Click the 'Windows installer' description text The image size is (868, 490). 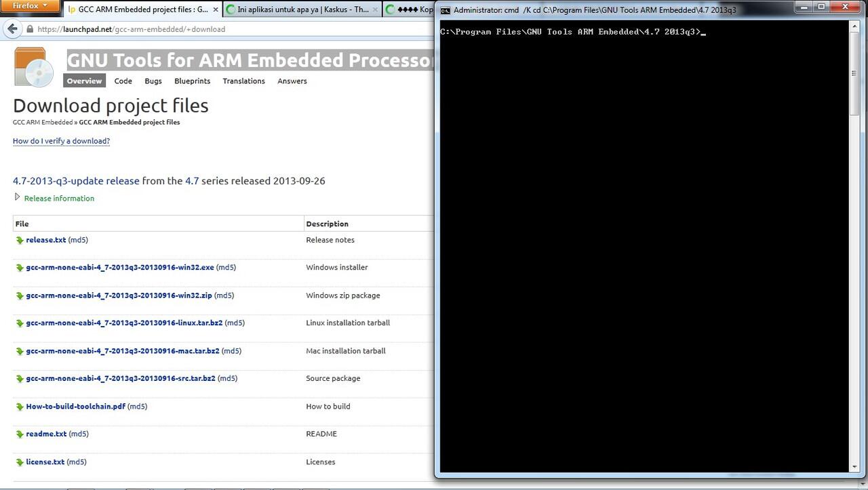click(x=337, y=268)
